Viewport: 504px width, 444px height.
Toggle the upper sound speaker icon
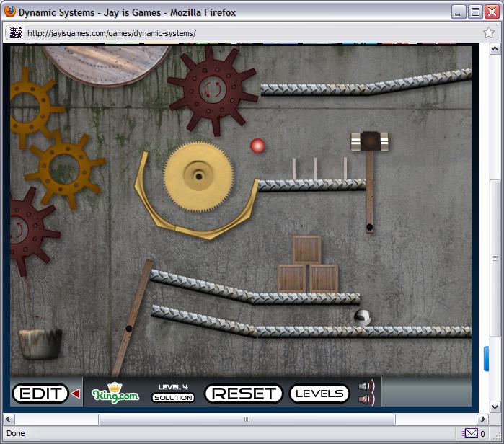coord(365,386)
